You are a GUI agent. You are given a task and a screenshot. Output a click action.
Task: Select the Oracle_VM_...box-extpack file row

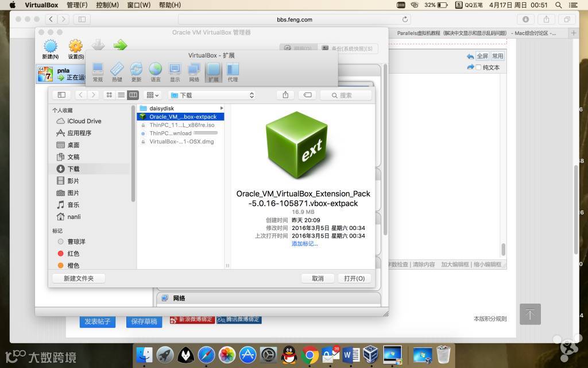181,117
